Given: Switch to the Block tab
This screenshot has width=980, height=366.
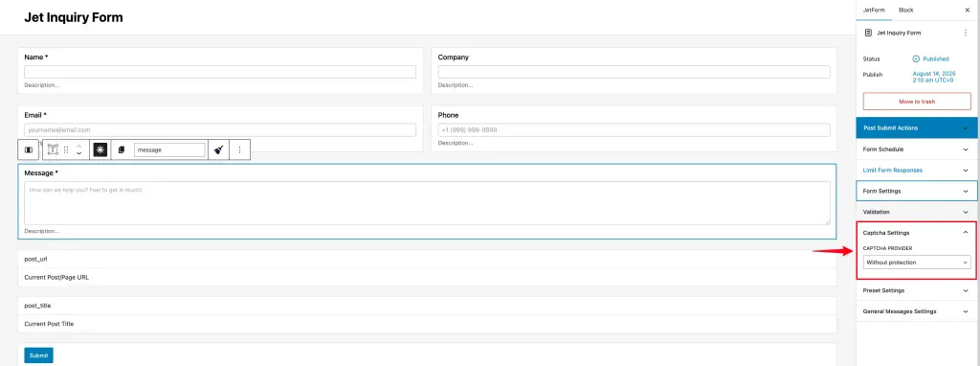Looking at the screenshot, I should click(905, 10).
